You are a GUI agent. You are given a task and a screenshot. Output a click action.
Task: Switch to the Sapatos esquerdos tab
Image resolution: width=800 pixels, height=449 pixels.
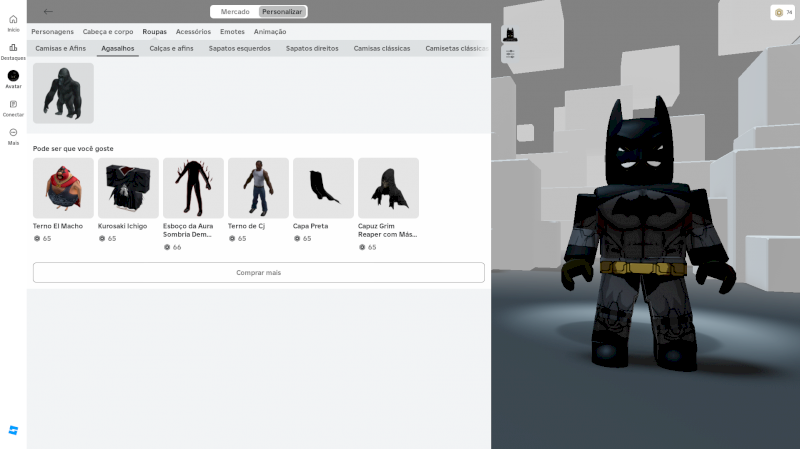coord(239,48)
